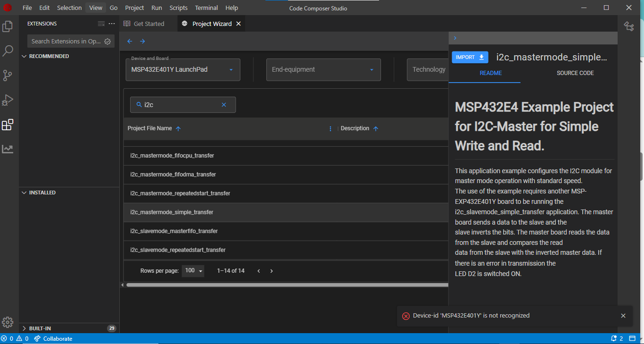Viewport: 644px width, 344px height.
Task: Sort by Description column arrow
Action: [376, 129]
